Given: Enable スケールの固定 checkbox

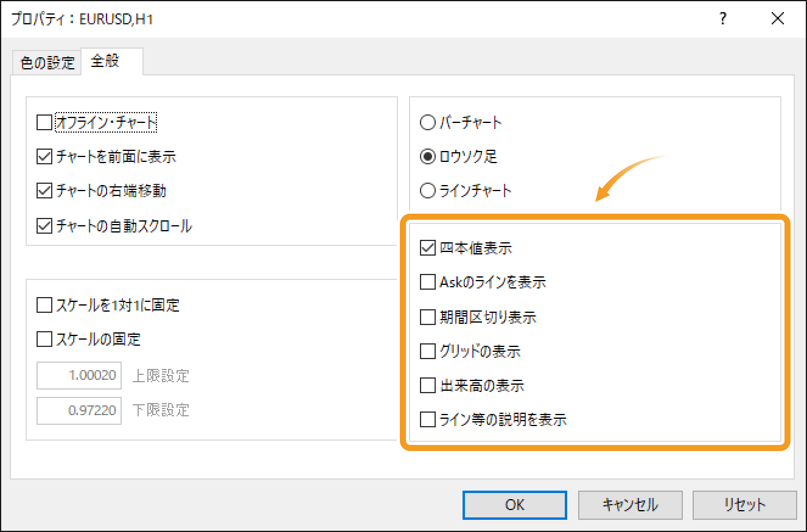Looking at the screenshot, I should pos(44,339).
